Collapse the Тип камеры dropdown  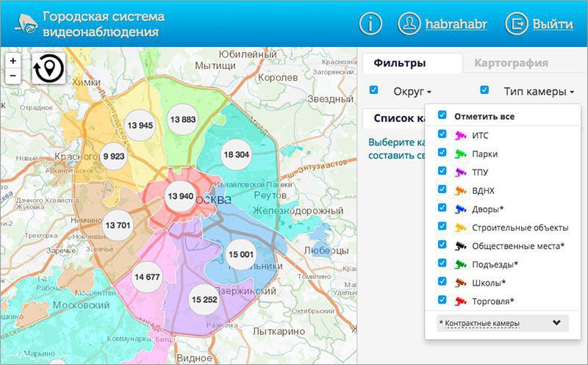(x=539, y=92)
